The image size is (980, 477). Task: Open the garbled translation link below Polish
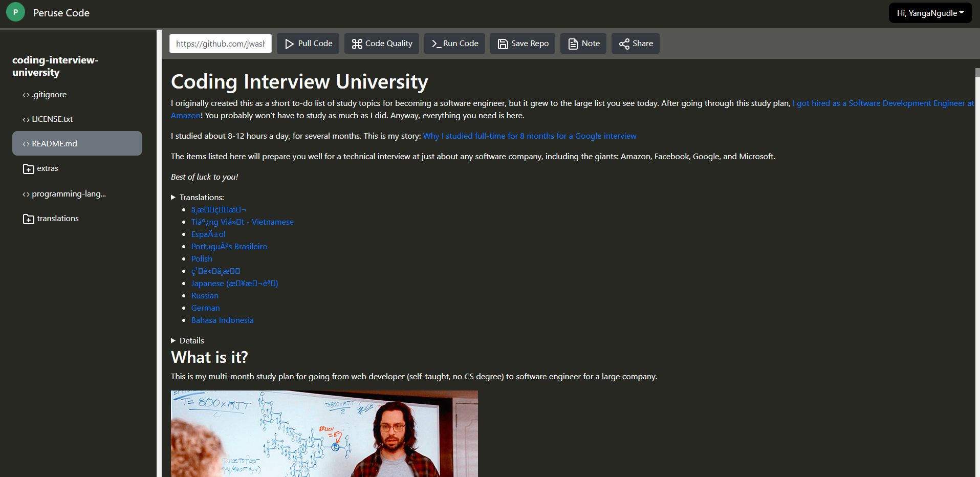tap(215, 271)
